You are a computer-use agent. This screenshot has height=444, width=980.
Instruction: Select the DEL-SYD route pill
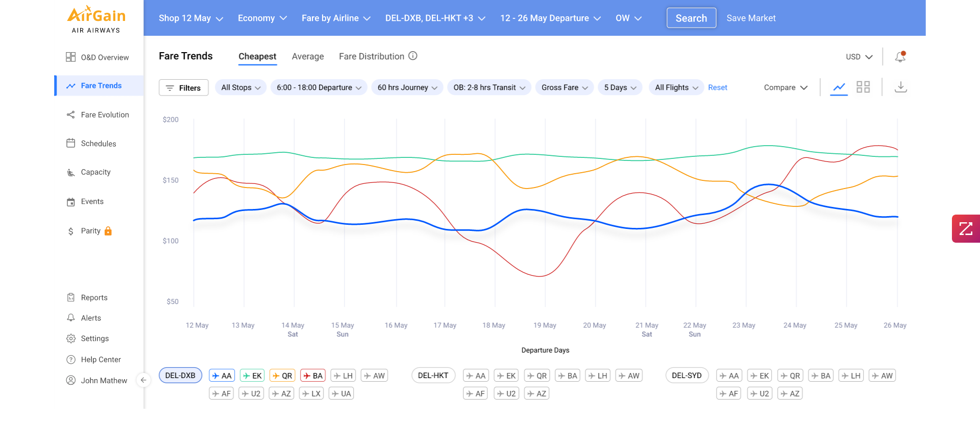[687, 376]
